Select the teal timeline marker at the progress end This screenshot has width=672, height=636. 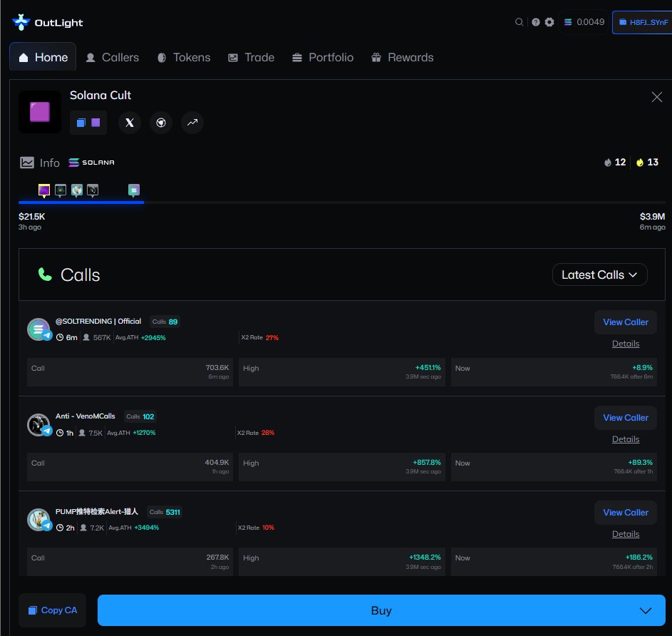pyautogui.click(x=134, y=190)
